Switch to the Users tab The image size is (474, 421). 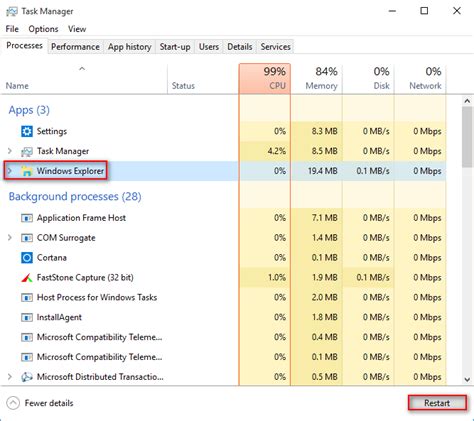coord(209,47)
